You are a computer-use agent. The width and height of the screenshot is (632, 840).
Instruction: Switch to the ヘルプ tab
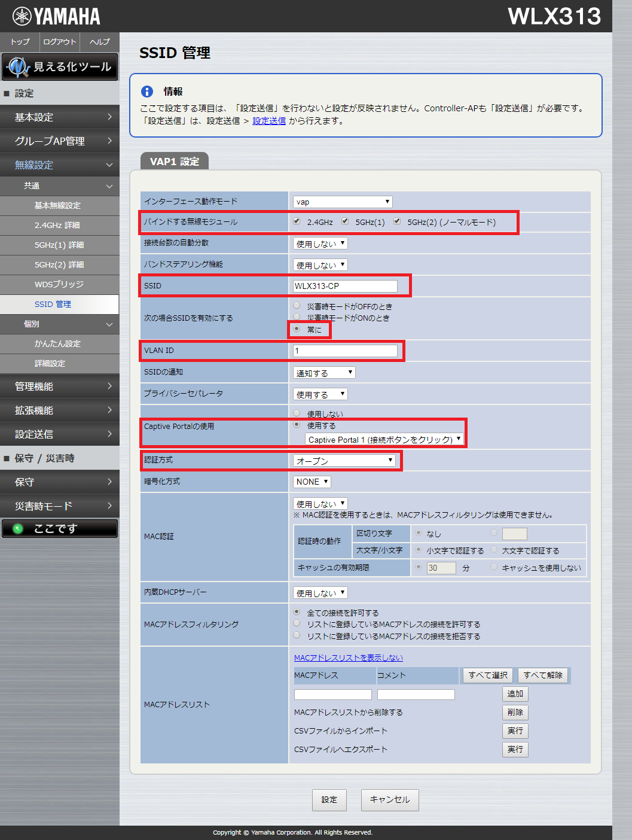99,42
